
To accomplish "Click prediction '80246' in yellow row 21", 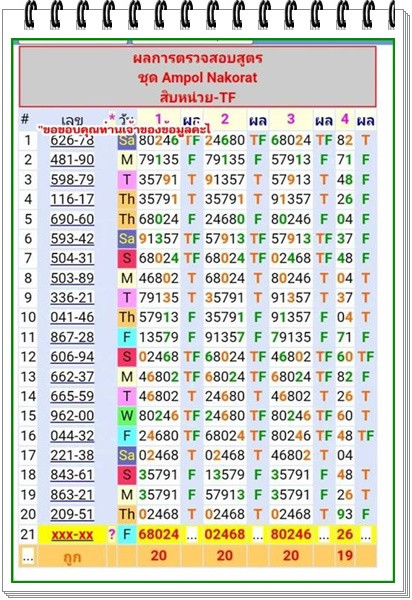I will tap(291, 534).
